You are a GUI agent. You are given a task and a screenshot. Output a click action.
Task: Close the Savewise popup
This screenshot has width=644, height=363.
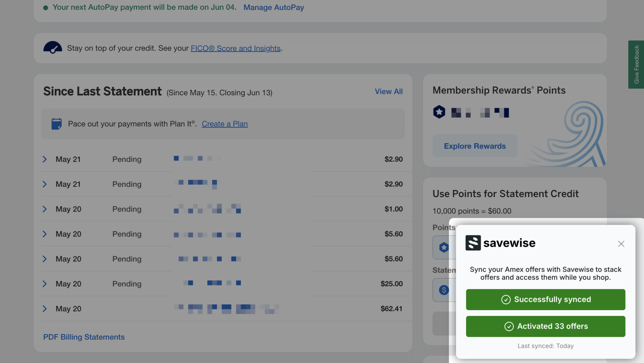click(621, 244)
